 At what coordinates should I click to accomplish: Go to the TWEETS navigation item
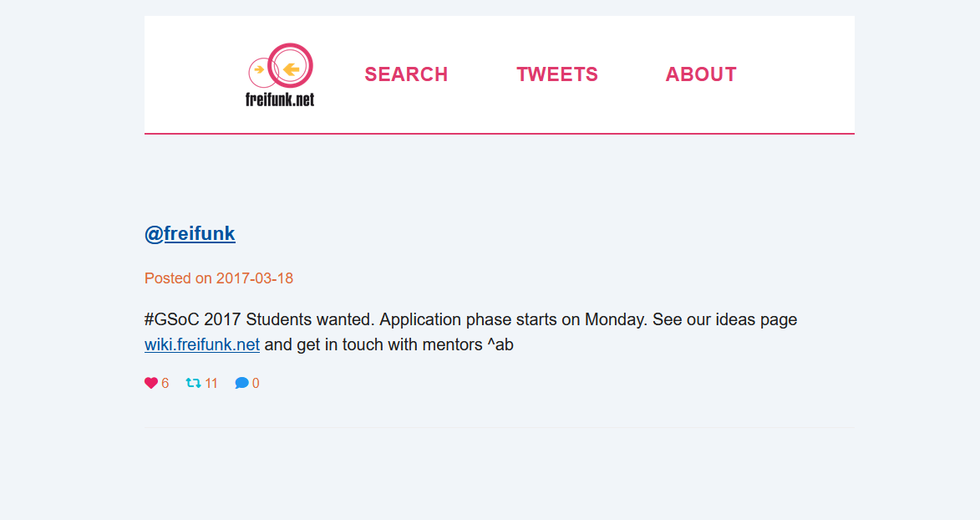pyautogui.click(x=557, y=74)
